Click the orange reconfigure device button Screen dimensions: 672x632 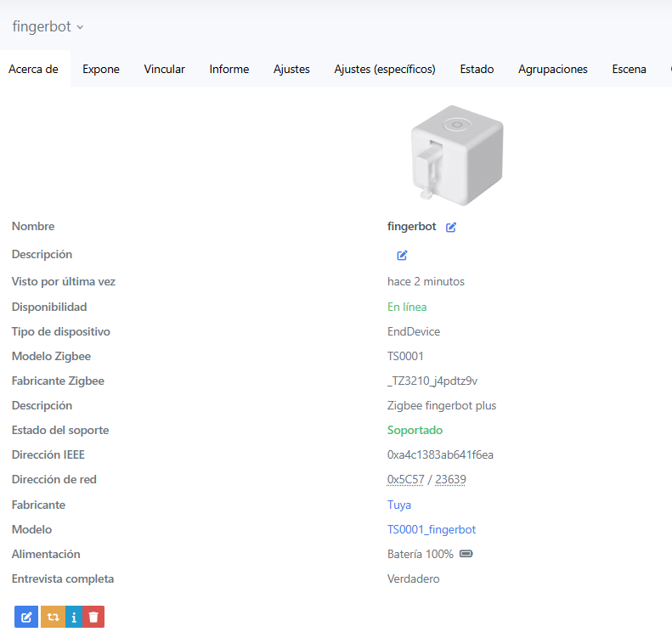pyautogui.click(x=51, y=617)
